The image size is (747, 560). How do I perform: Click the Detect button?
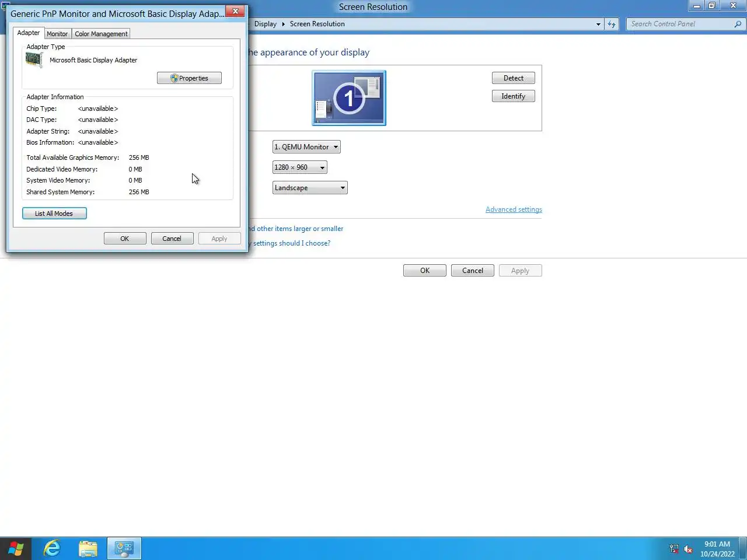514,78
